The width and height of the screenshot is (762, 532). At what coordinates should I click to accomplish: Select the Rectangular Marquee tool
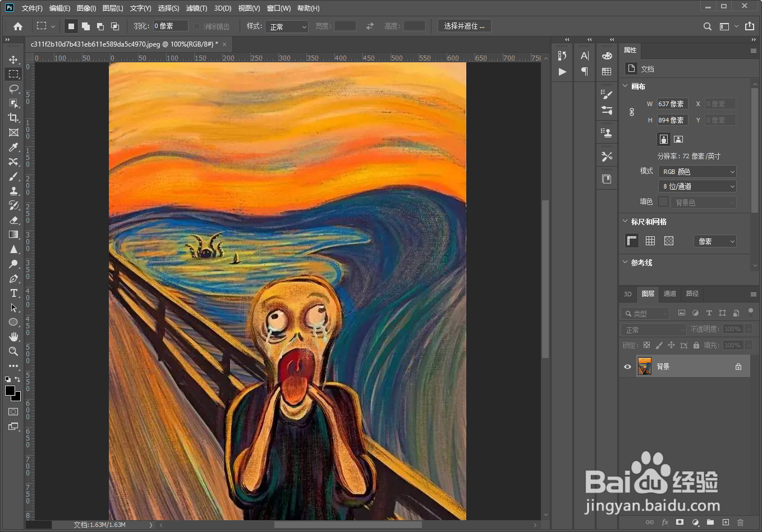tap(13, 74)
